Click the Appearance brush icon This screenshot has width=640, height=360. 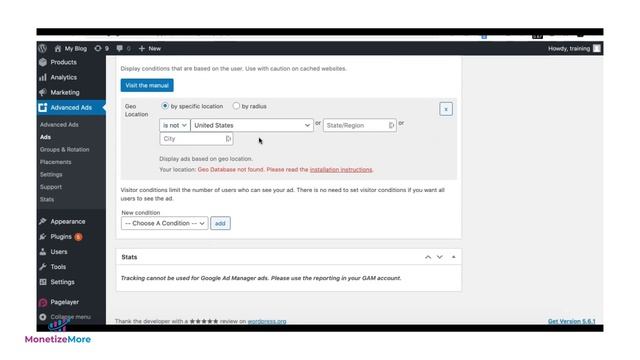tap(43, 221)
